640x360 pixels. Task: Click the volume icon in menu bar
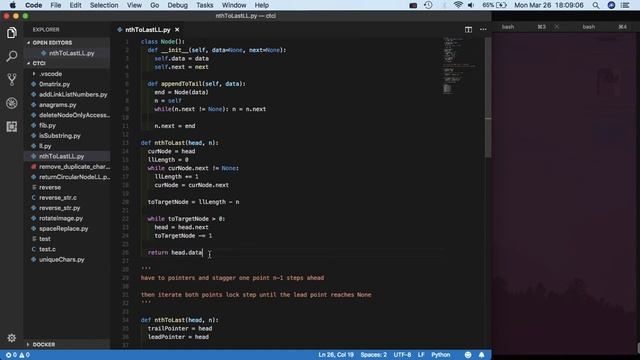(471, 5)
